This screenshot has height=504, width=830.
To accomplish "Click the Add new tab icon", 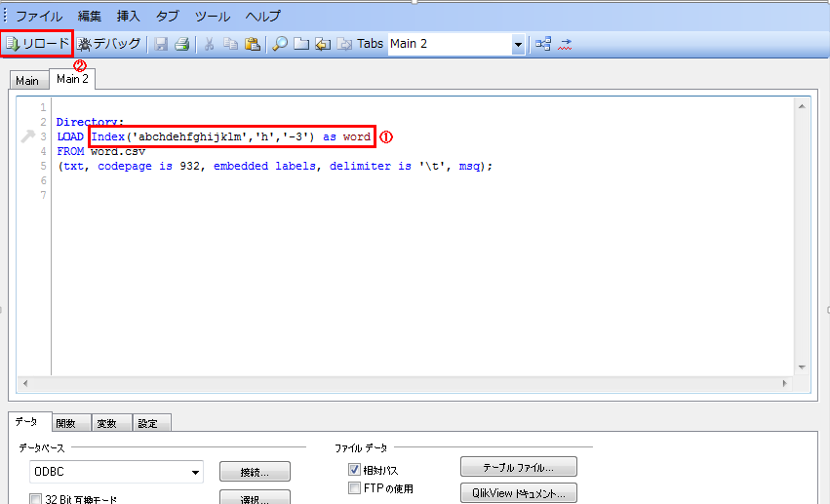I will tap(301, 44).
